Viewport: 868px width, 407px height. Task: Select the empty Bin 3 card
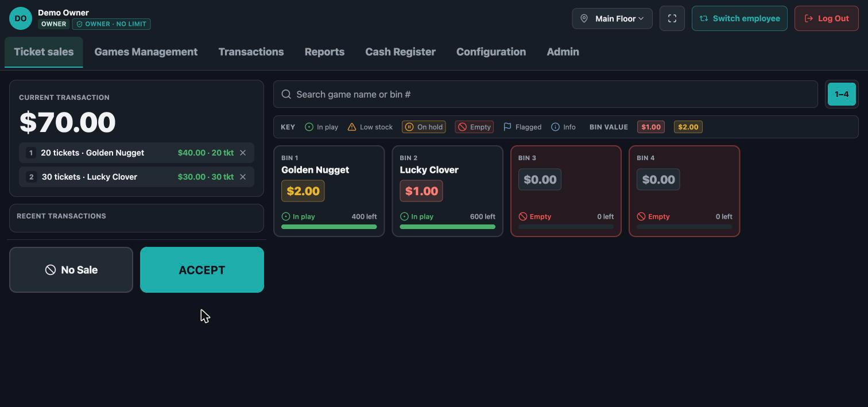coord(566,191)
